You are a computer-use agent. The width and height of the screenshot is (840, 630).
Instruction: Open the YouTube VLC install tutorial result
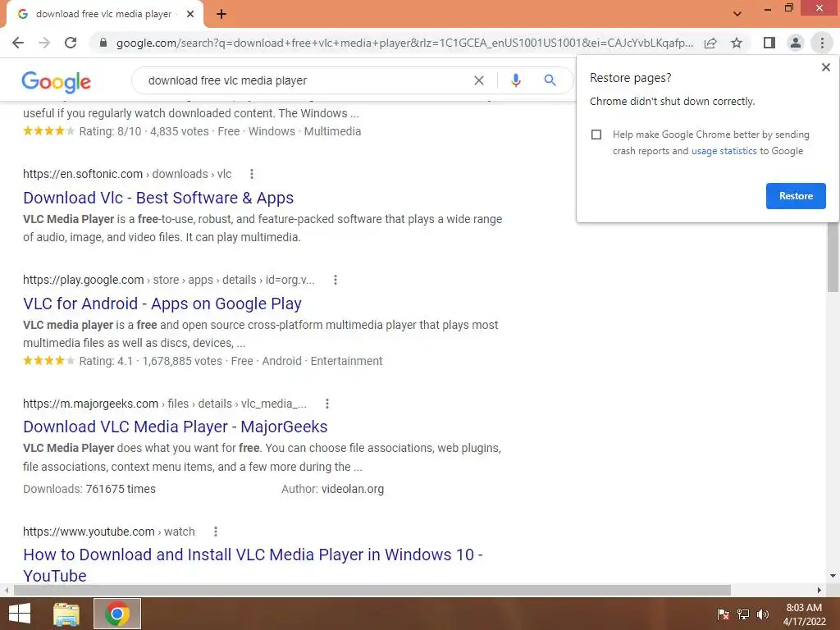(x=253, y=565)
